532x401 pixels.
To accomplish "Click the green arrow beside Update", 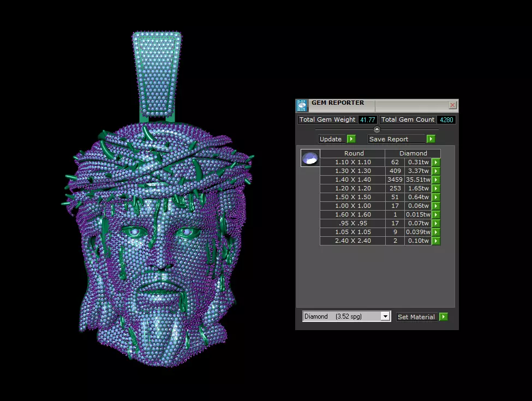I will [x=351, y=139].
